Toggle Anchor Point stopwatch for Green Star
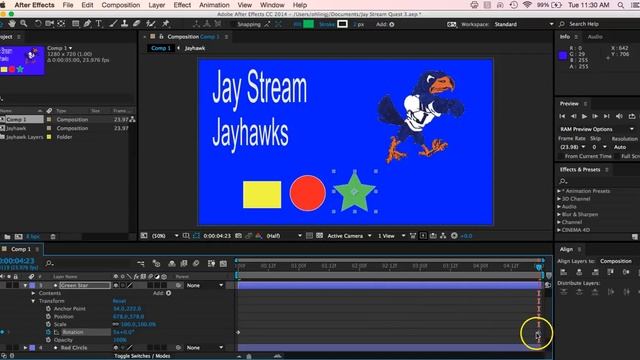 48,309
